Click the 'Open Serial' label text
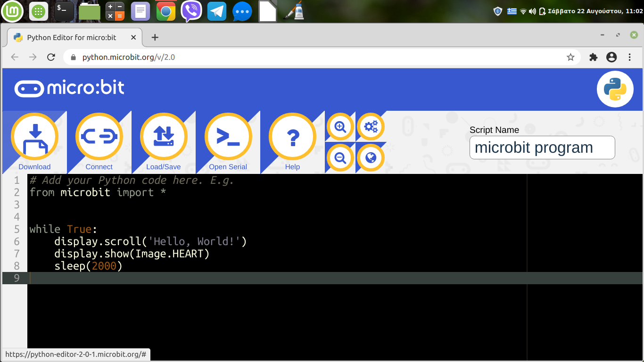 (228, 167)
